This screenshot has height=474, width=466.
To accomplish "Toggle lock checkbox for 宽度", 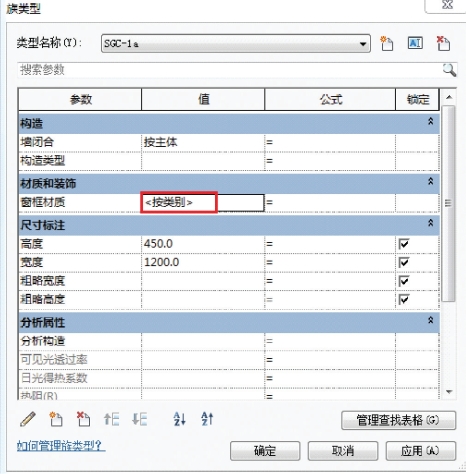I will pyautogui.click(x=404, y=262).
